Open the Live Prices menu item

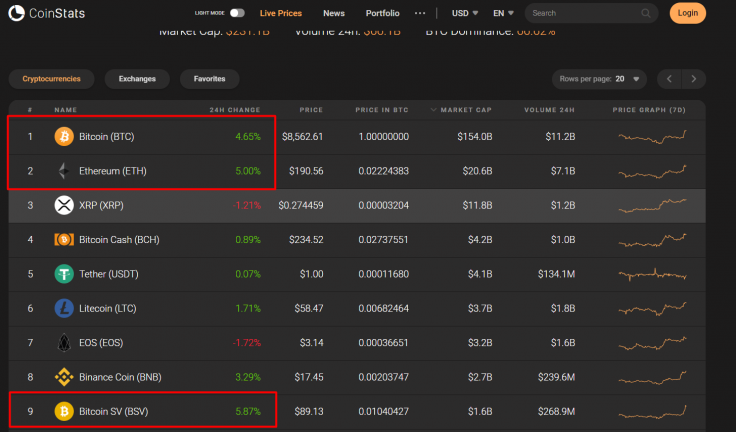click(281, 13)
